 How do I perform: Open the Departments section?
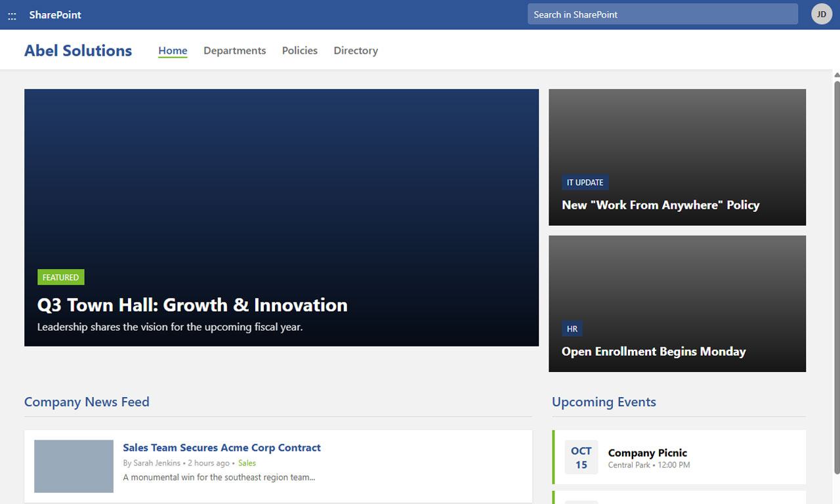(234, 50)
